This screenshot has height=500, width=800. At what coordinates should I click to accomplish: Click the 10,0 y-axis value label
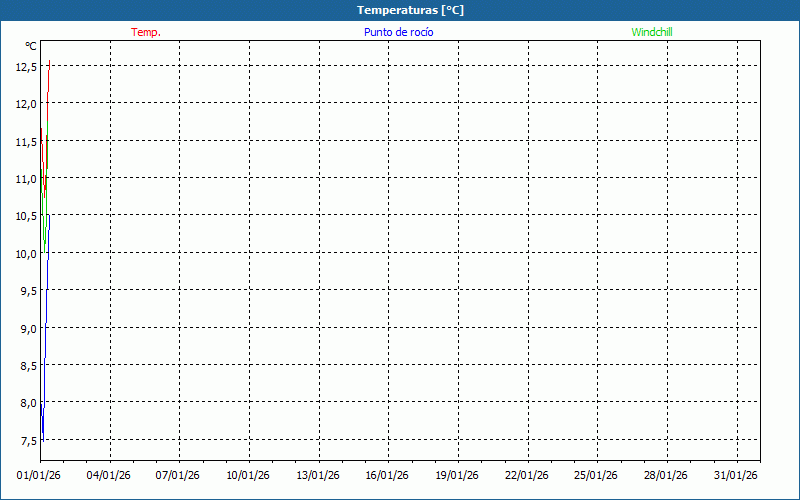(26, 253)
